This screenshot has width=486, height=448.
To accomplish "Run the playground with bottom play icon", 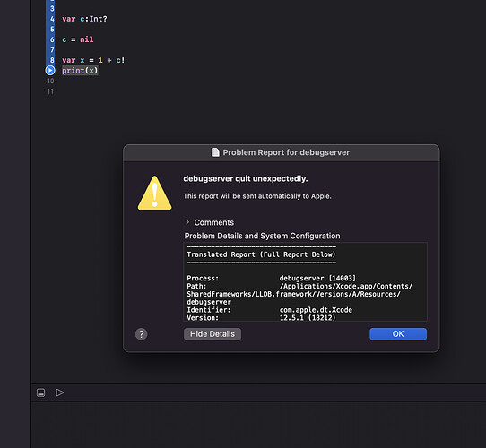I will click(x=59, y=392).
